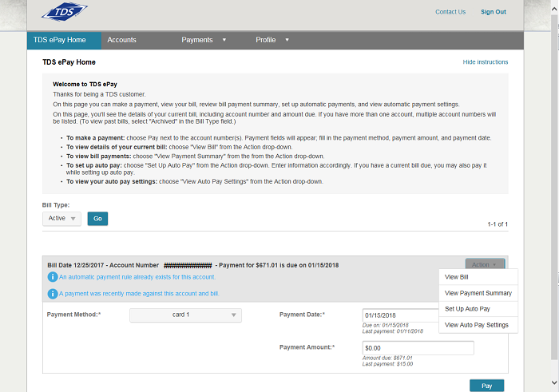Image resolution: width=559 pixels, height=392 pixels.
Task: Click the '1-1 of 1' results count
Action: 498,224
